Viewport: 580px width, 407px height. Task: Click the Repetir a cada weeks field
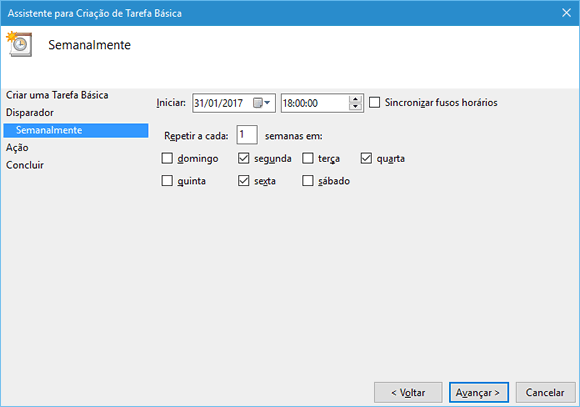click(x=247, y=135)
